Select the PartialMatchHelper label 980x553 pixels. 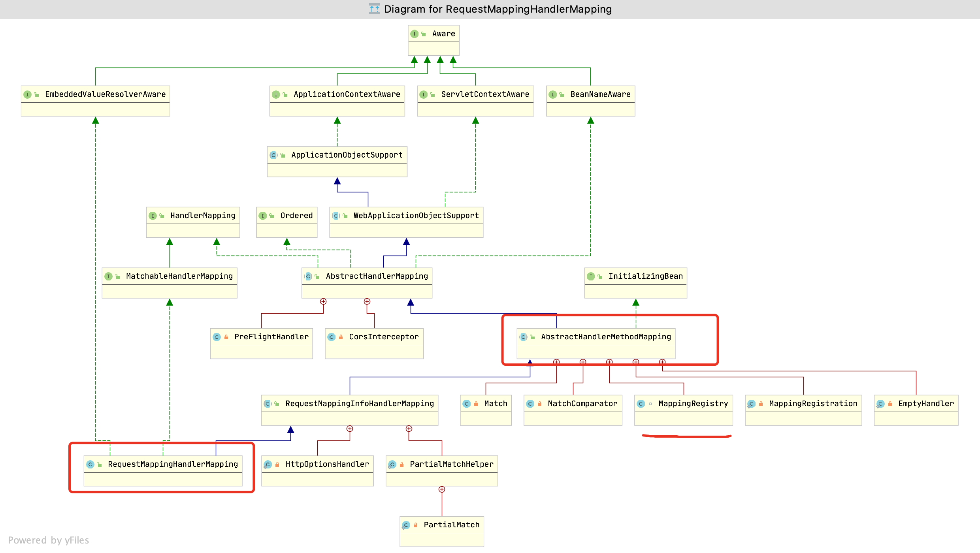point(452,465)
